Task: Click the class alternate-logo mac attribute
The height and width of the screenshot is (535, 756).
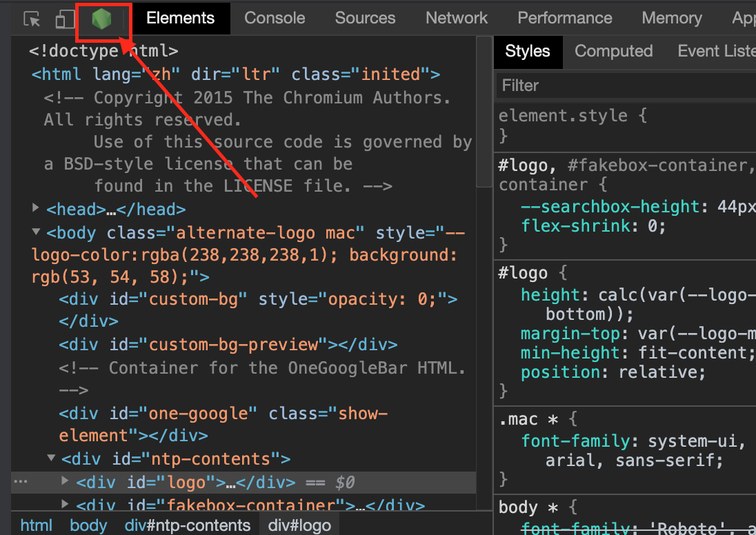Action: click(x=235, y=233)
